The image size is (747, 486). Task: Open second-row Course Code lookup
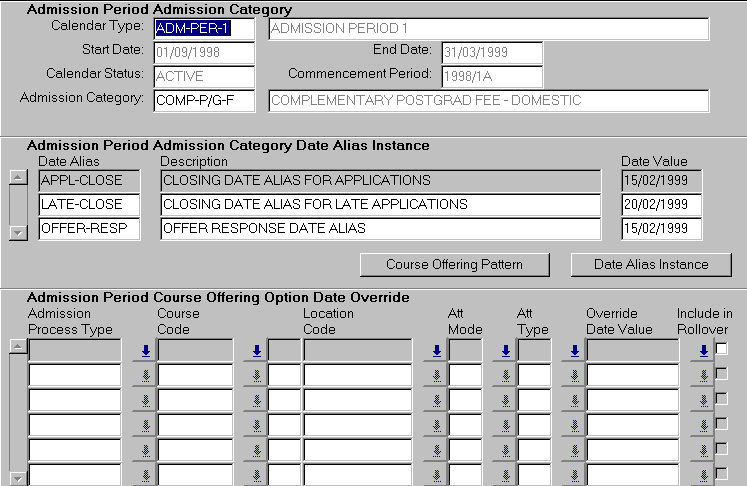pyautogui.click(x=256, y=375)
